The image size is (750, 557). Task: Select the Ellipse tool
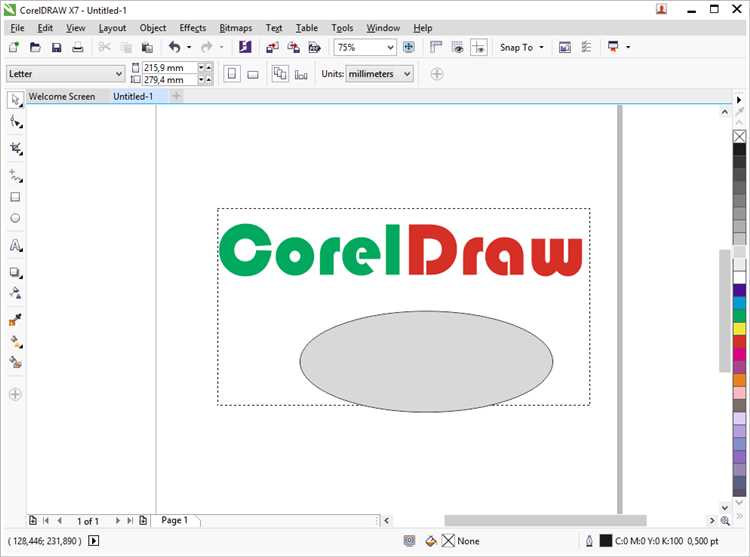click(x=15, y=218)
